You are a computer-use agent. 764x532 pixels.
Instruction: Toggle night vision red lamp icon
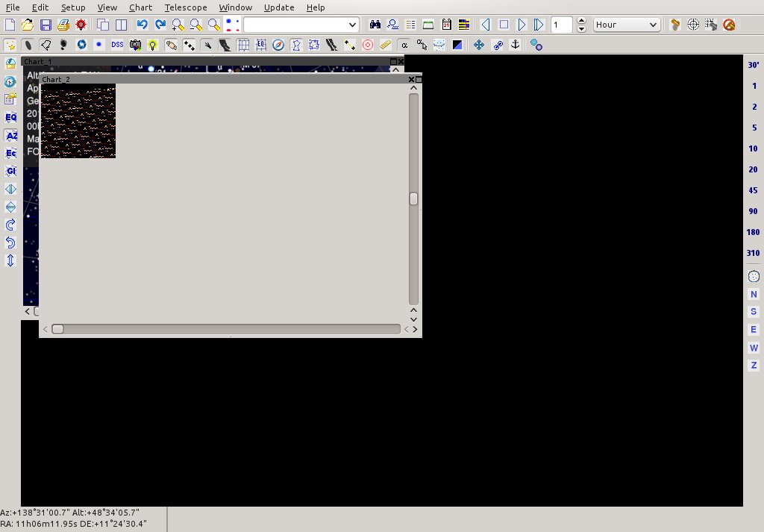[81, 25]
